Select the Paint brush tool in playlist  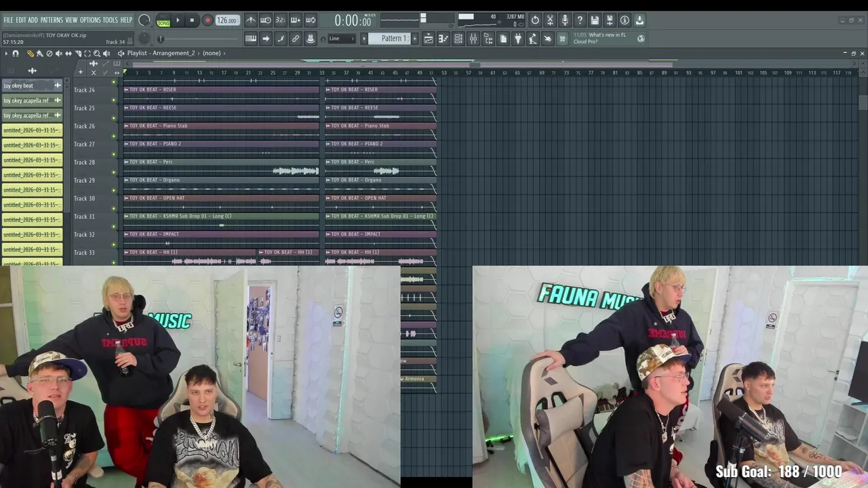coord(39,53)
